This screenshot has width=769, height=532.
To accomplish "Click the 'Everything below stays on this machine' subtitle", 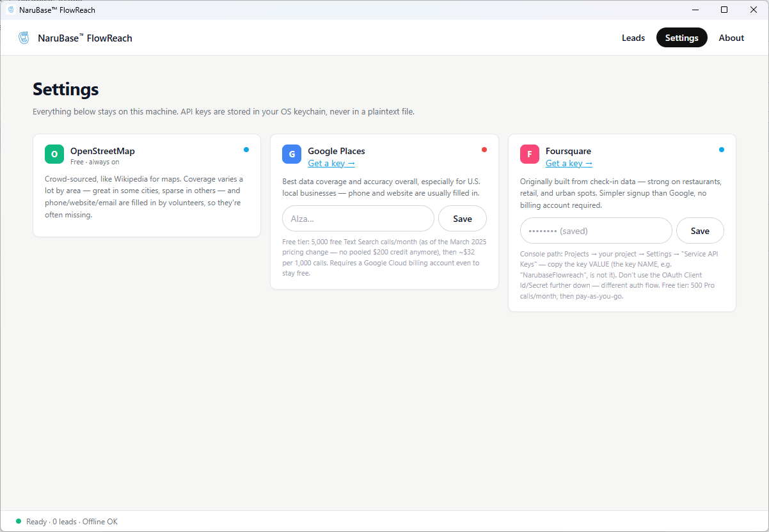I will tap(223, 111).
